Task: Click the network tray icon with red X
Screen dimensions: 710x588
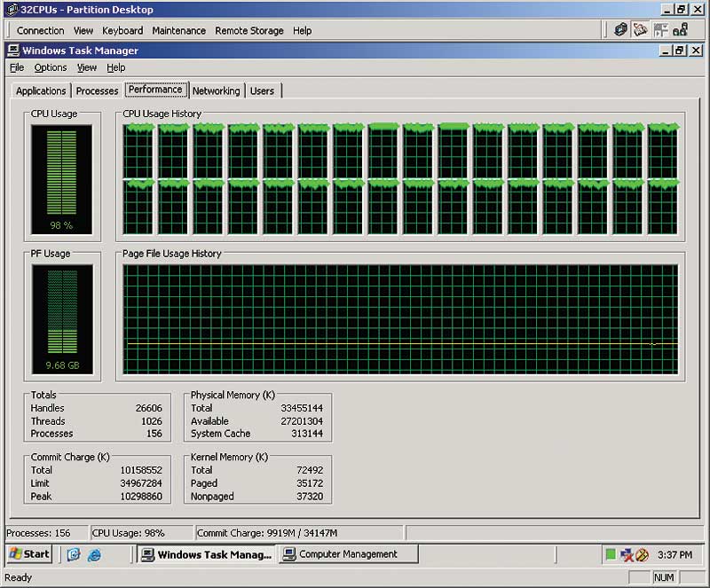Action: coord(627,554)
